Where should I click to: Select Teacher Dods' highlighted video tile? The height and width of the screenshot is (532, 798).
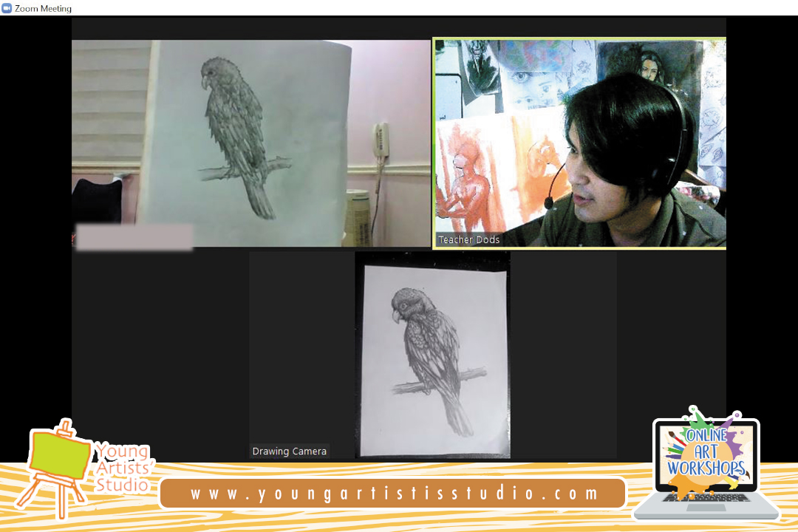tap(580, 143)
